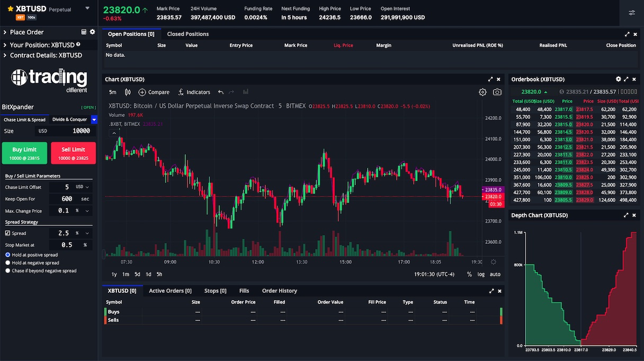
Task: Click the chart snapshot camera icon
Action: point(497,92)
